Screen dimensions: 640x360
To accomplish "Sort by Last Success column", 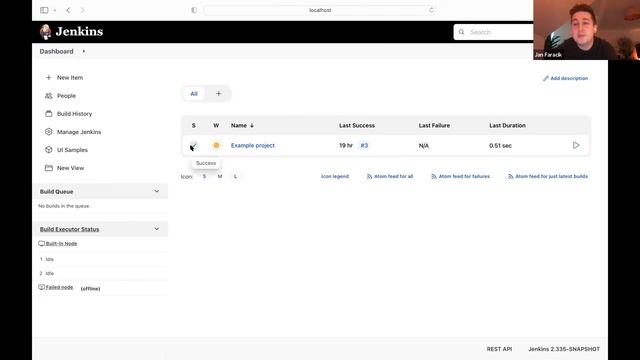I will [357, 125].
